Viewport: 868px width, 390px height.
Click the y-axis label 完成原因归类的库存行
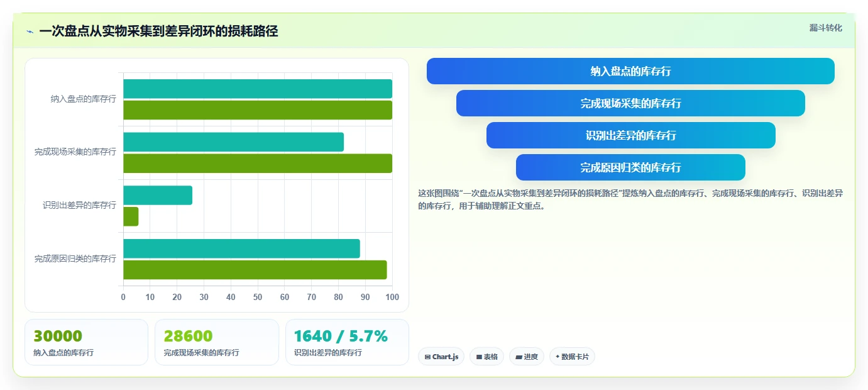coord(75,259)
